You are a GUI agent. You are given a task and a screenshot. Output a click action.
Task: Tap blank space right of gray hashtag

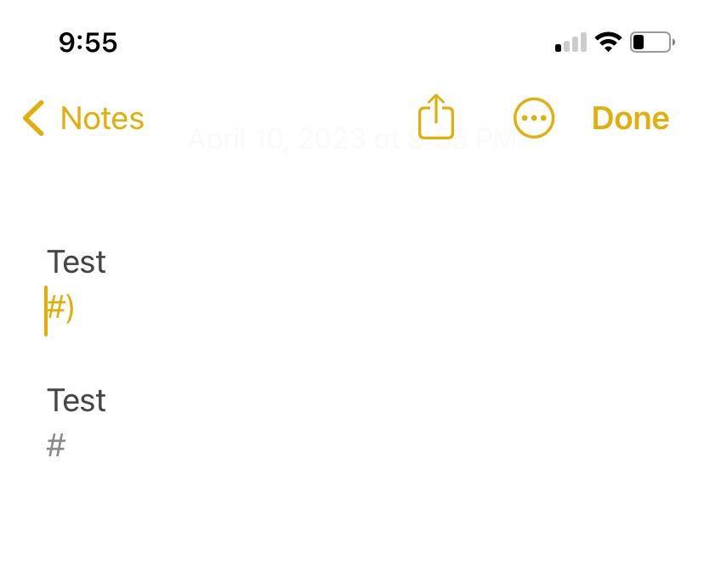point(340,445)
